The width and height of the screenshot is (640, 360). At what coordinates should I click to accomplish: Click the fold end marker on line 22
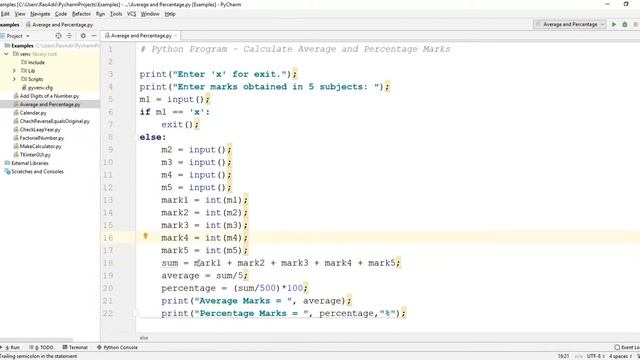136,313
